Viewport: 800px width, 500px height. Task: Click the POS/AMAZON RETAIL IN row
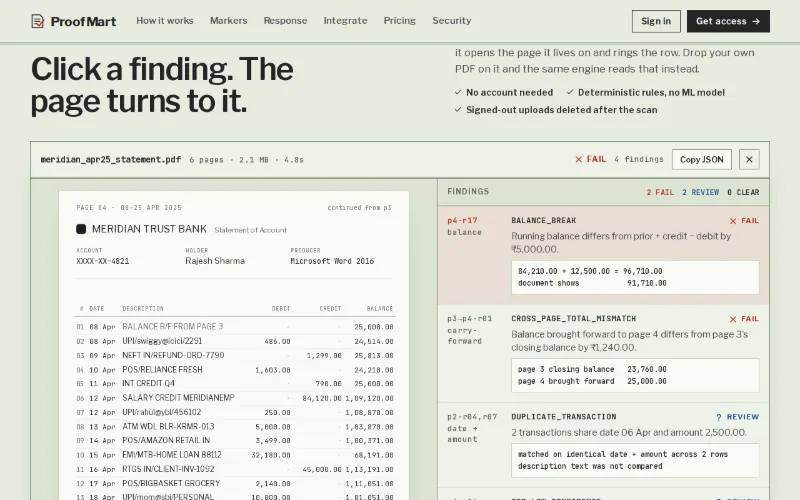pyautogui.click(x=235, y=441)
